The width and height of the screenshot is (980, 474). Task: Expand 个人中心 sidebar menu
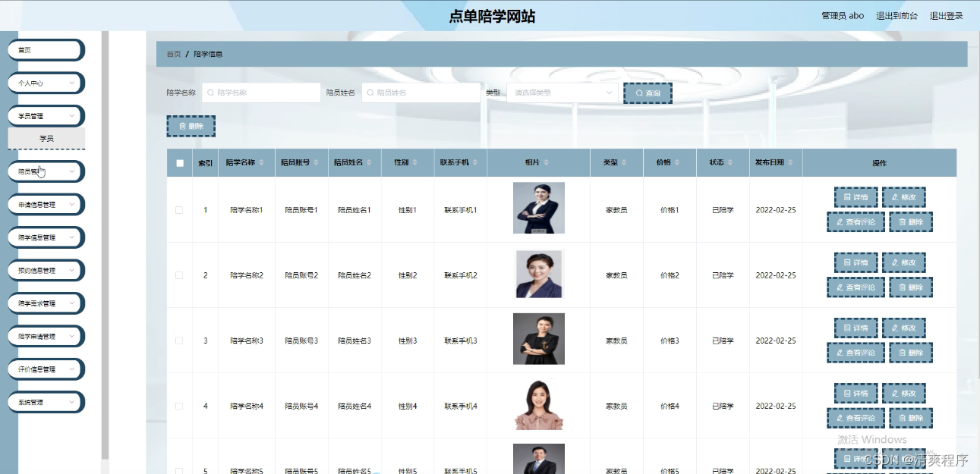46,83
